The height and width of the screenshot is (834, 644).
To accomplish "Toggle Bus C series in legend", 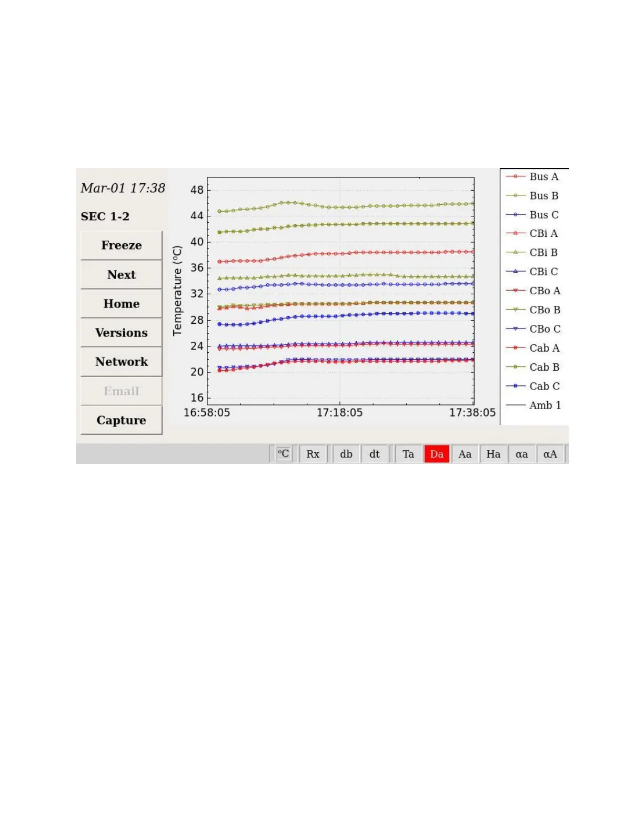I will point(532,214).
